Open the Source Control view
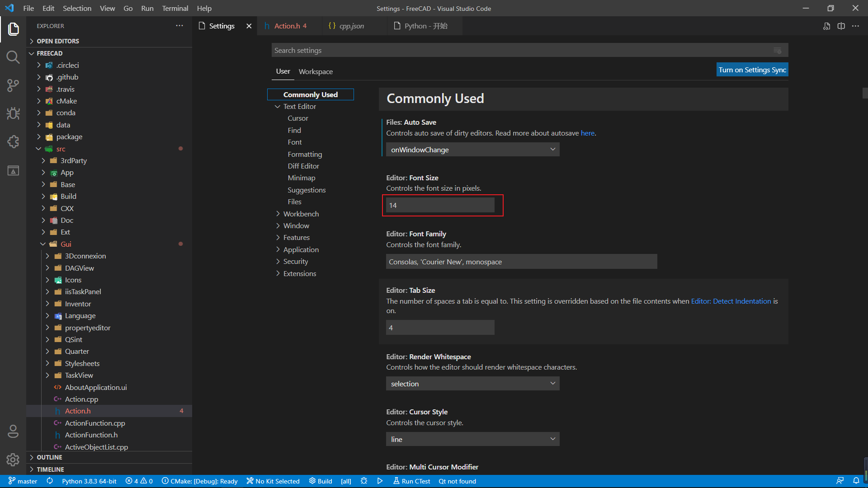The image size is (868, 488). pos(13,85)
